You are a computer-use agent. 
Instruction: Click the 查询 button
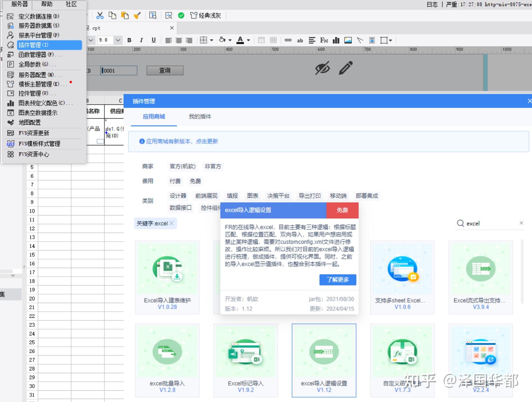(165, 70)
